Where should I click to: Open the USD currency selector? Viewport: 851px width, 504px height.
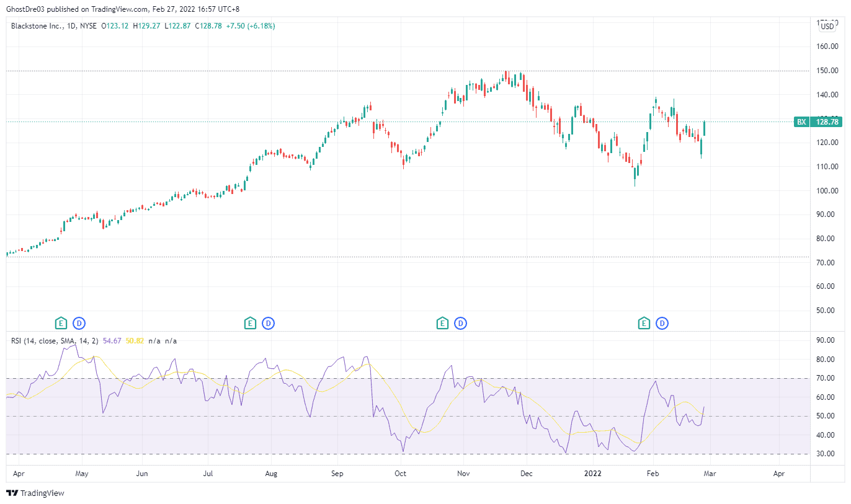pyautogui.click(x=827, y=26)
